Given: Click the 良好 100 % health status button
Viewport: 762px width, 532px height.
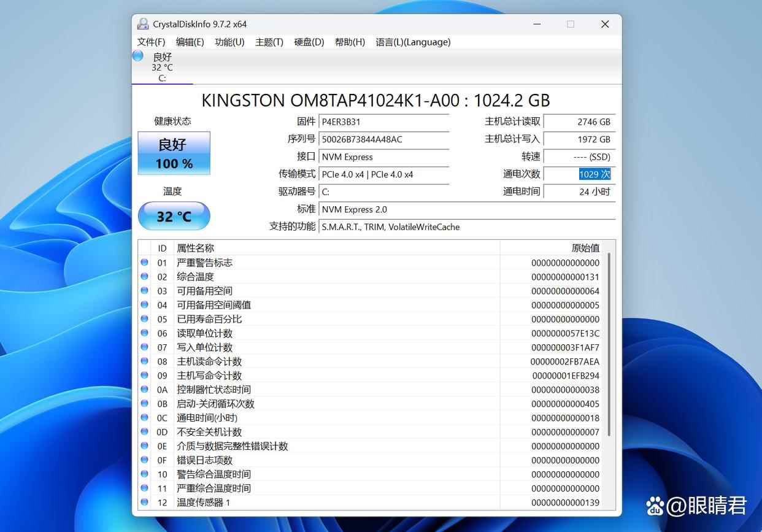Looking at the screenshot, I should [174, 153].
